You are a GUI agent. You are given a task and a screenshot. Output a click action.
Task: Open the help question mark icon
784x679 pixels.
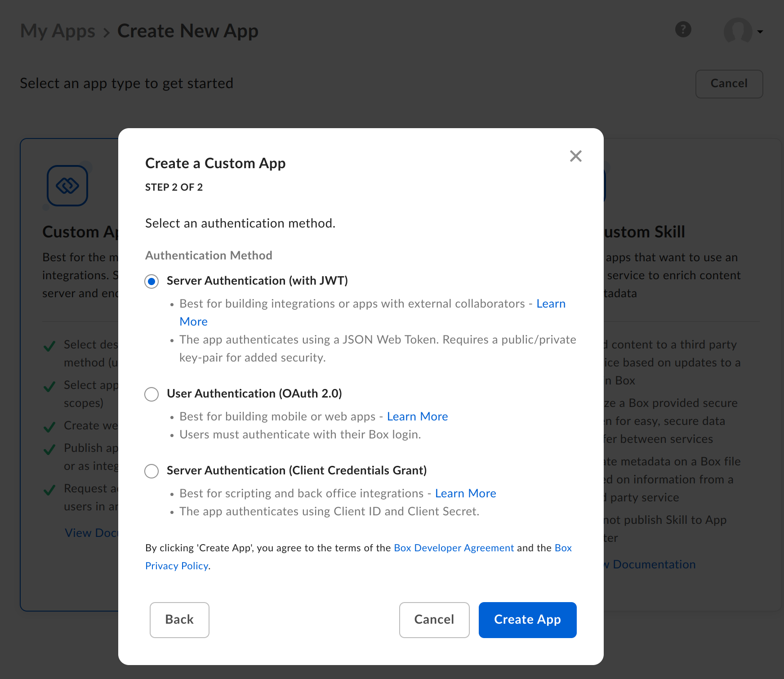tap(683, 30)
